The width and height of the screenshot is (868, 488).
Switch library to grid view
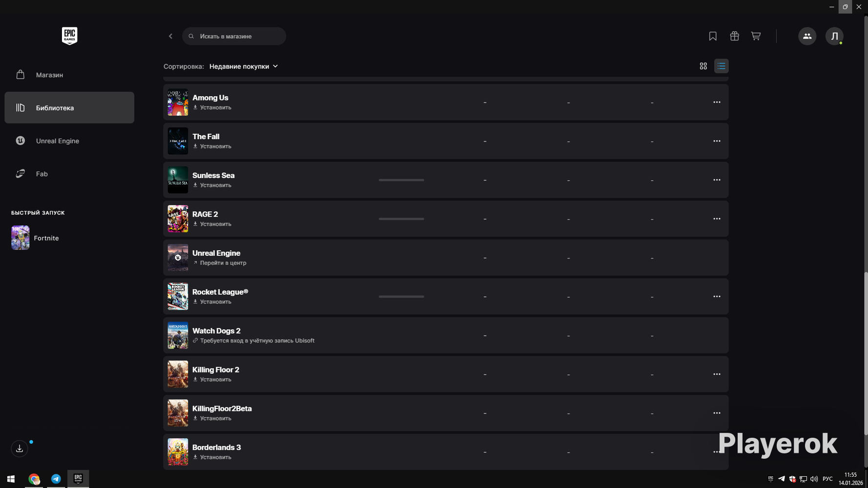703,66
